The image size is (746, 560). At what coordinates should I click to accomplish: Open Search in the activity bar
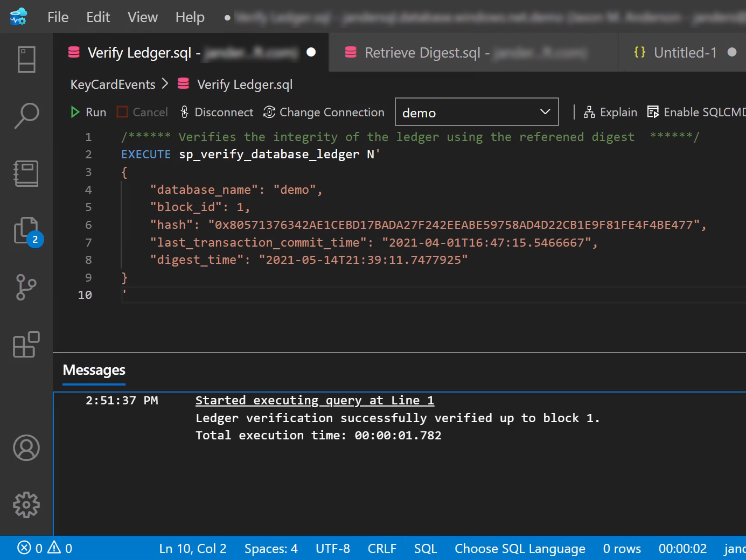point(25,115)
